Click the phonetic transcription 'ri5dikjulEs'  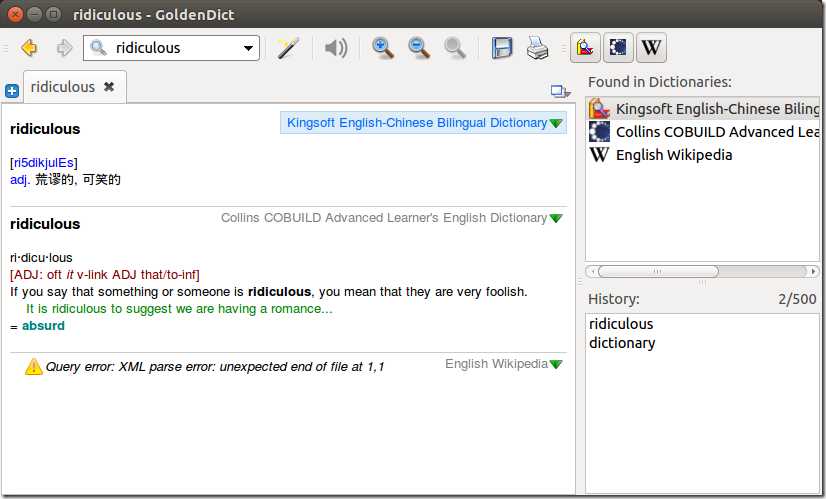pos(44,163)
